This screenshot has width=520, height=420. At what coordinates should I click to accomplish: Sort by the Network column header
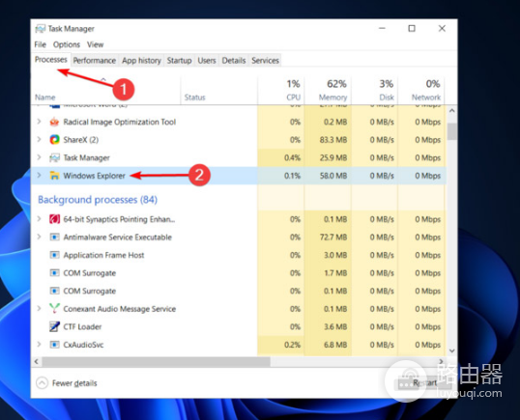[421, 91]
